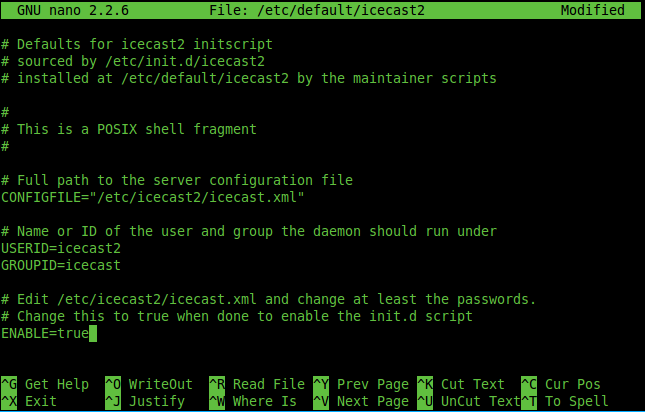This screenshot has width=645, height=412.
Task: Select the Next Page shortcut
Action: click(x=372, y=401)
